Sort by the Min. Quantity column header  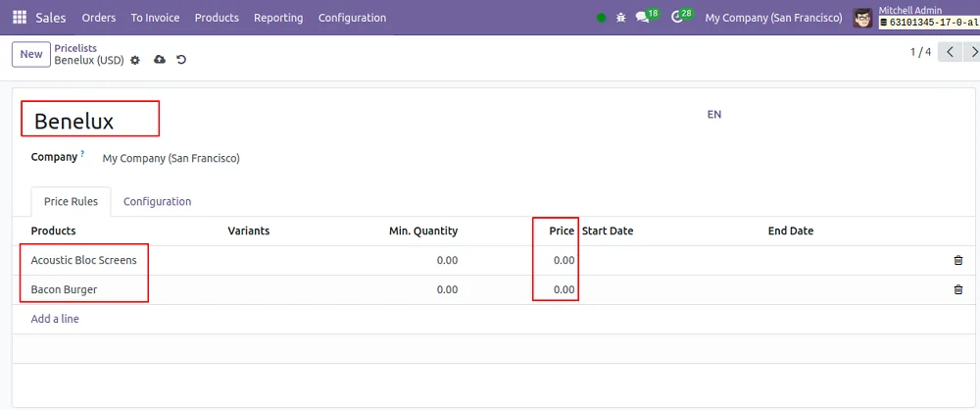tap(423, 231)
